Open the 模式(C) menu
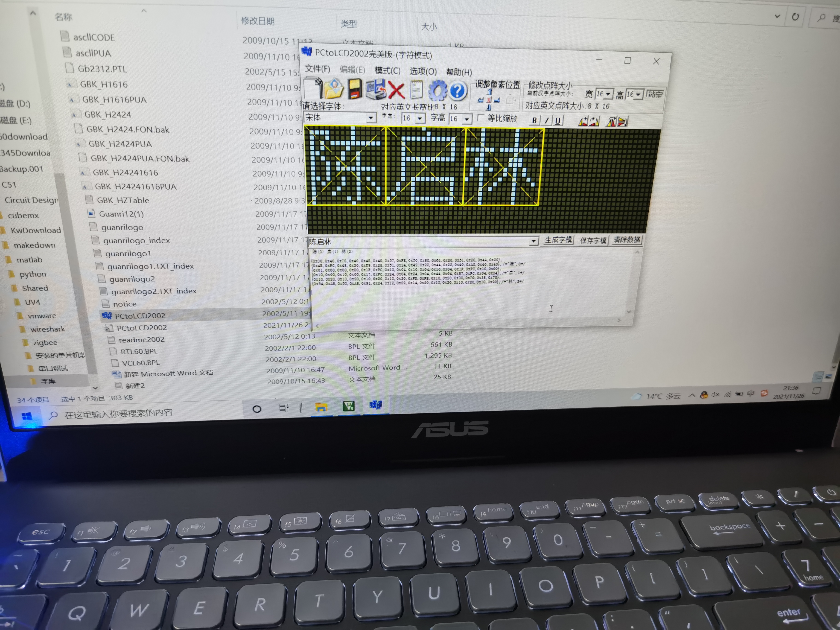The height and width of the screenshot is (630, 840). (387, 71)
